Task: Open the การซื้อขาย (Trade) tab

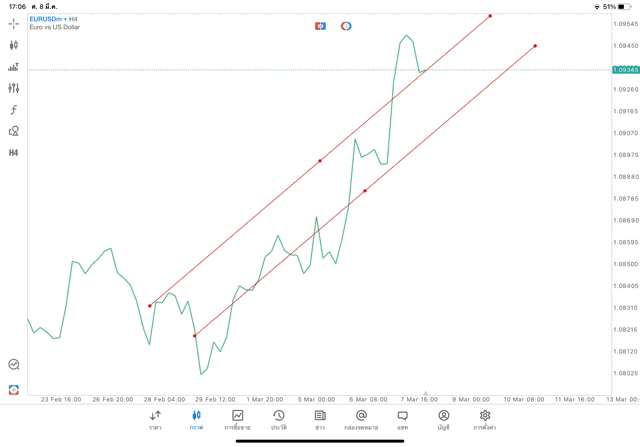Action: [x=237, y=419]
